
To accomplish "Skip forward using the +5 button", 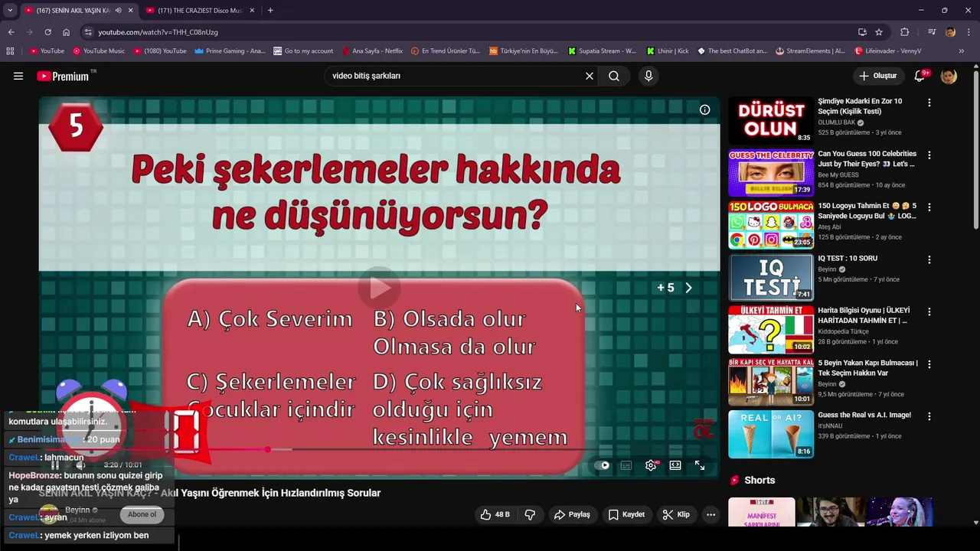I will pos(675,288).
